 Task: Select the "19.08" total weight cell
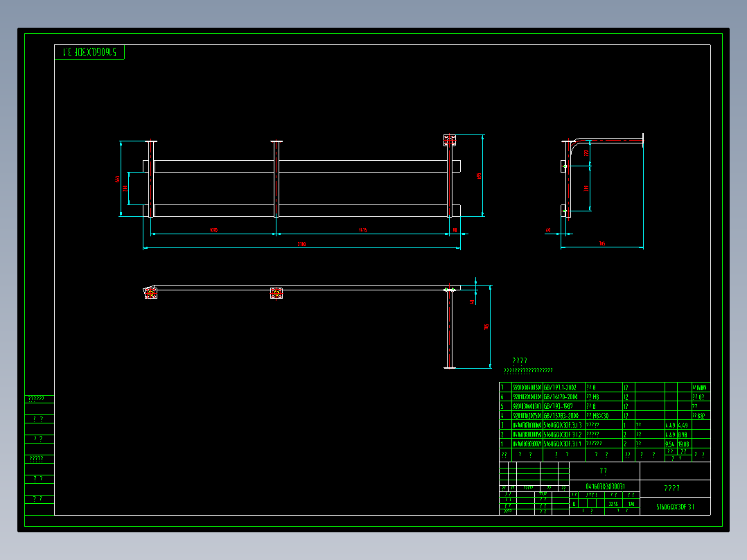684,444
